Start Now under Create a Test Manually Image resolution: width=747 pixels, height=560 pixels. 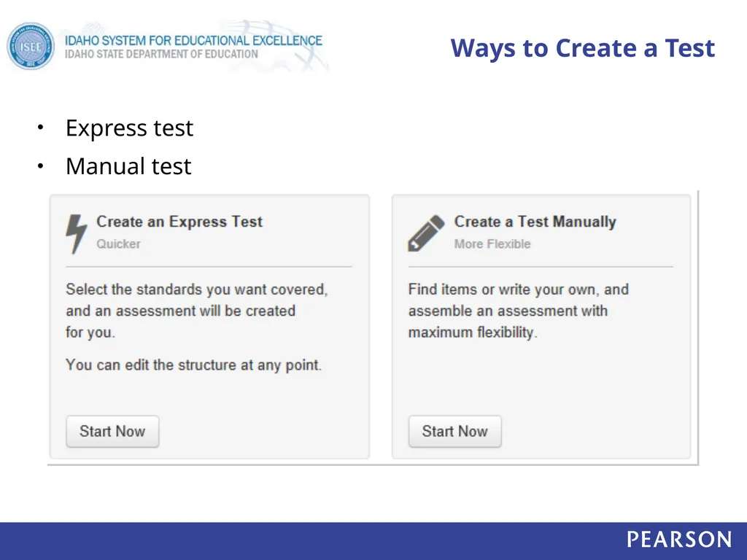pos(455,432)
